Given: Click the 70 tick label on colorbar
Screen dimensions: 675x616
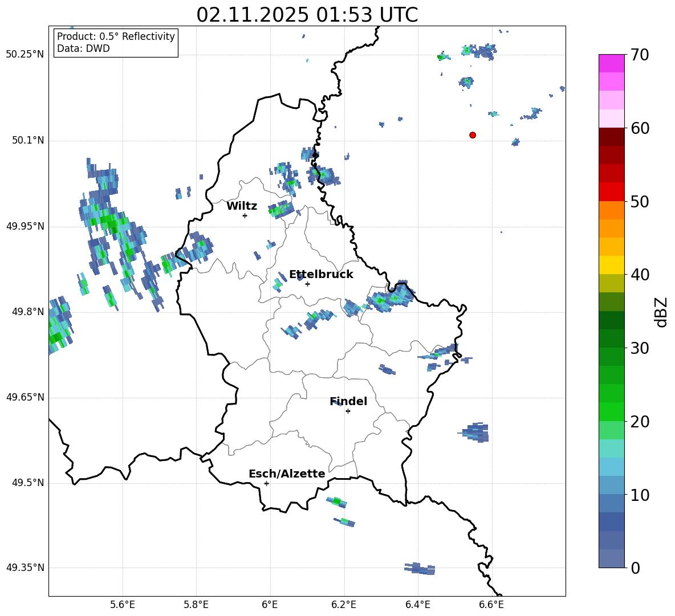Looking at the screenshot, I should tap(641, 55).
